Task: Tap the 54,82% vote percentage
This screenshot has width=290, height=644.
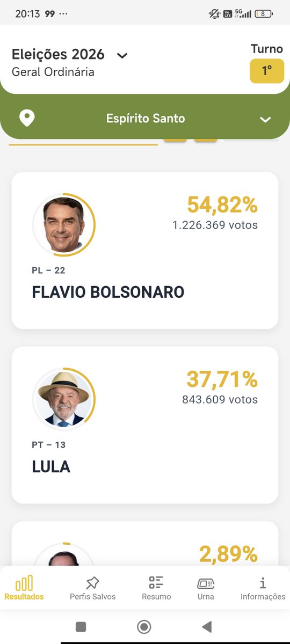Action: click(x=222, y=205)
